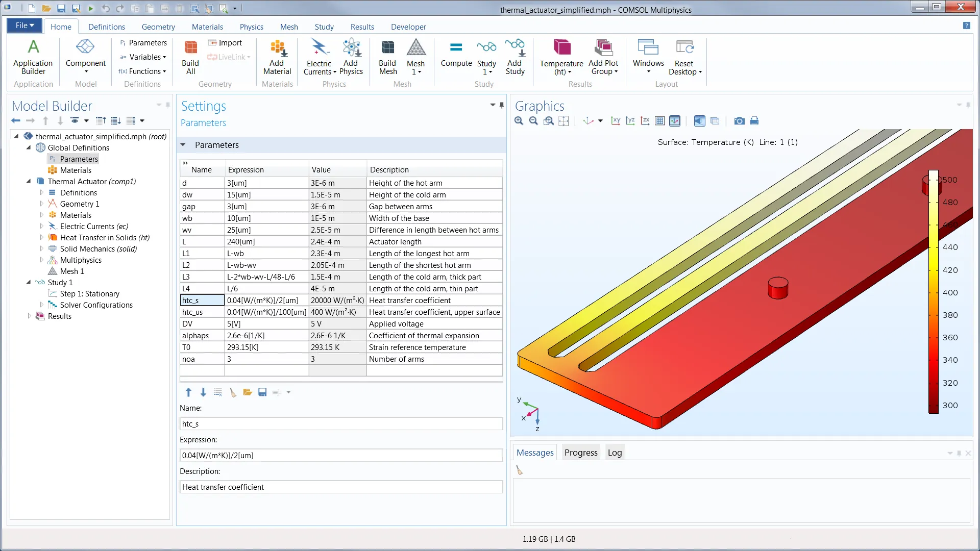Screen dimensions: 980x551
Task: Open the Physics ribbon tab
Action: tap(251, 27)
